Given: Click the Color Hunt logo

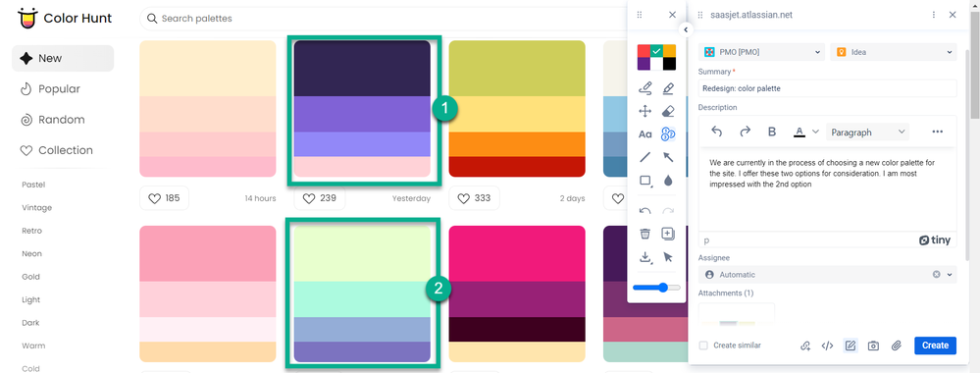Looking at the screenshot, I should [65, 18].
